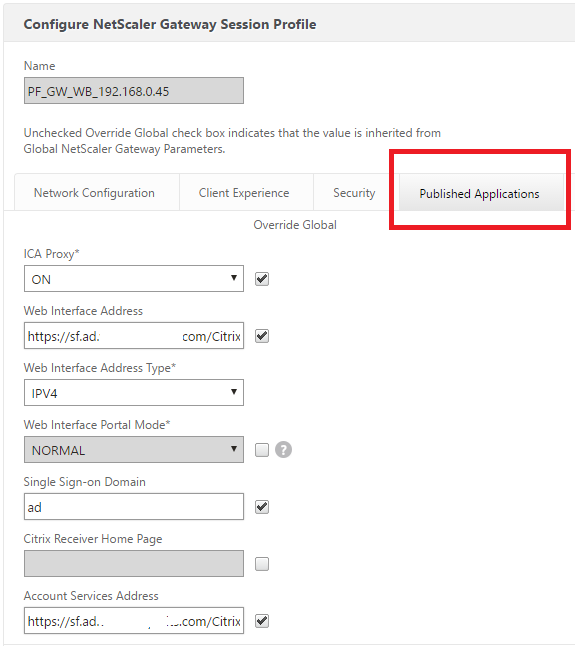Click the Single Sign-on Domain field containing ad

(x=134, y=506)
